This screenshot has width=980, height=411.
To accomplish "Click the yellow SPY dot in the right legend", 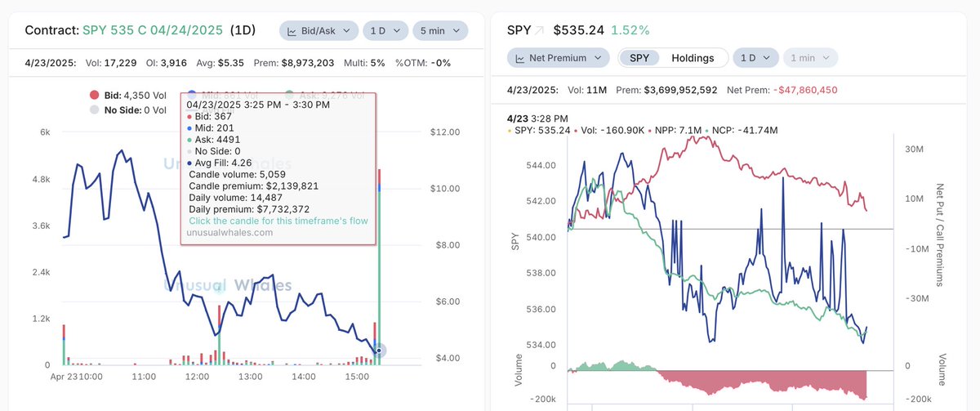I will pos(510,132).
